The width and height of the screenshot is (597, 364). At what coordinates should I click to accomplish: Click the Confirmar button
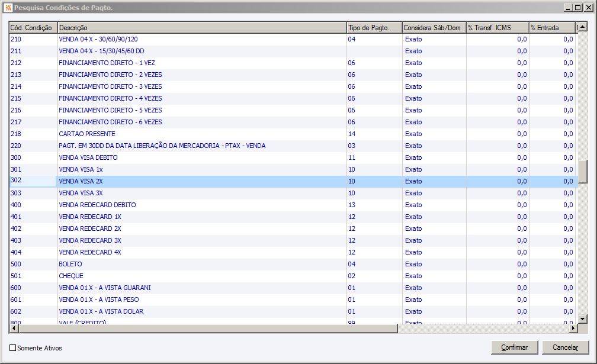pyautogui.click(x=514, y=347)
